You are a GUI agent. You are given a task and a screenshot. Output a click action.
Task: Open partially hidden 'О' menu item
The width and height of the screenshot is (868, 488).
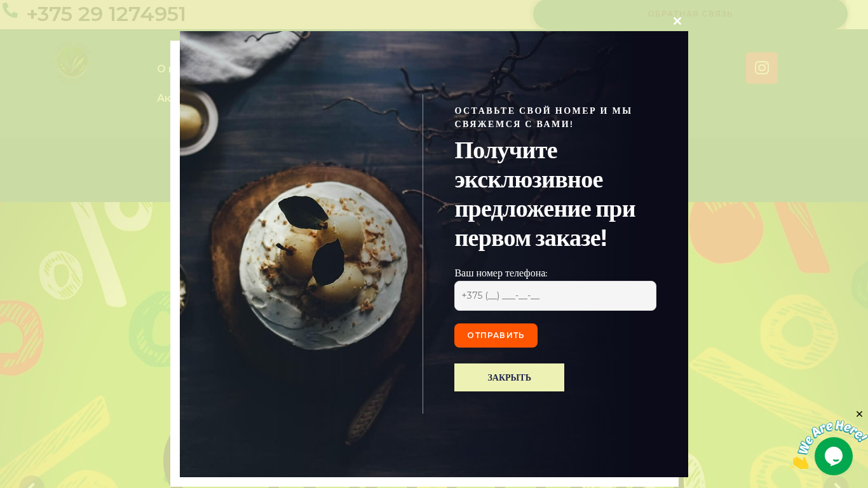161,69
